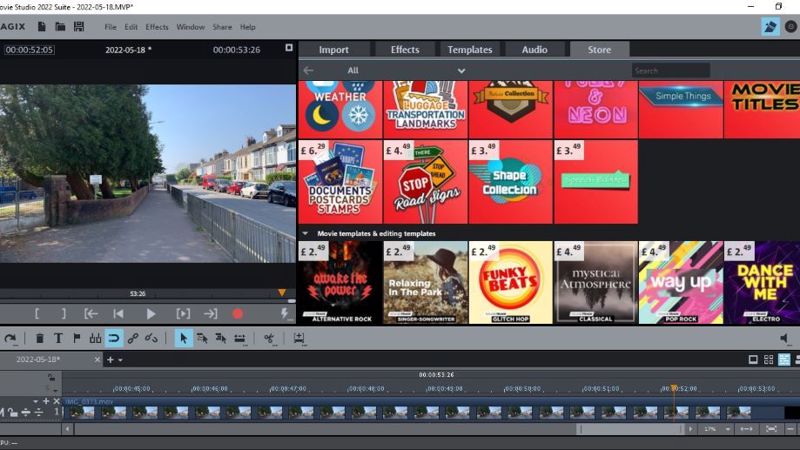The width and height of the screenshot is (800, 450).
Task: Open the track header dropdown arrow
Action: pos(35,402)
